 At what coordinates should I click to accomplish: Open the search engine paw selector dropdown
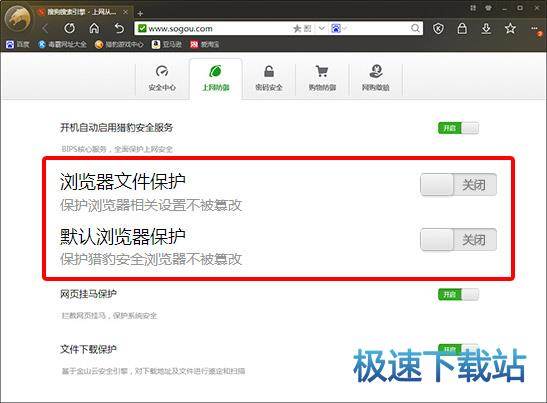pyautogui.click(x=339, y=28)
